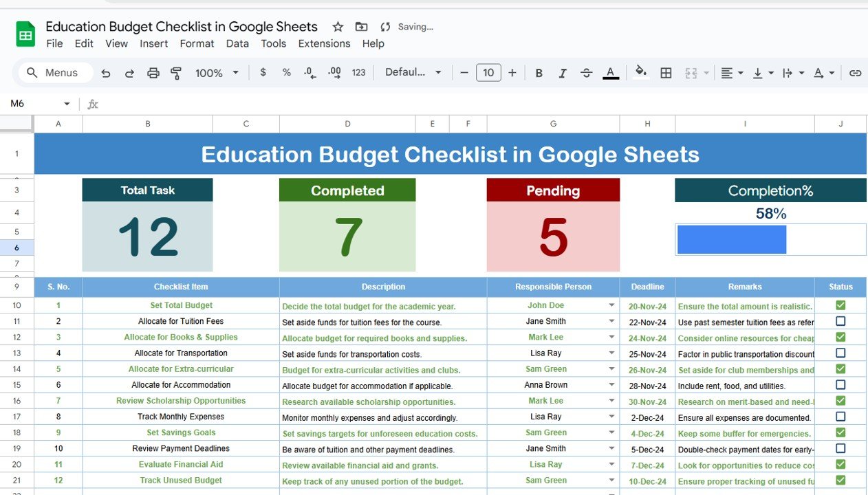Click the horizontal align icon
The width and height of the screenshot is (868, 495).
coord(727,73)
